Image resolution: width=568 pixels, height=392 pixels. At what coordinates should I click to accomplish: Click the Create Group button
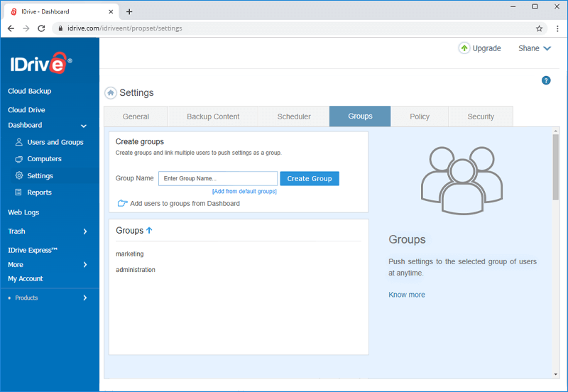pyautogui.click(x=310, y=179)
